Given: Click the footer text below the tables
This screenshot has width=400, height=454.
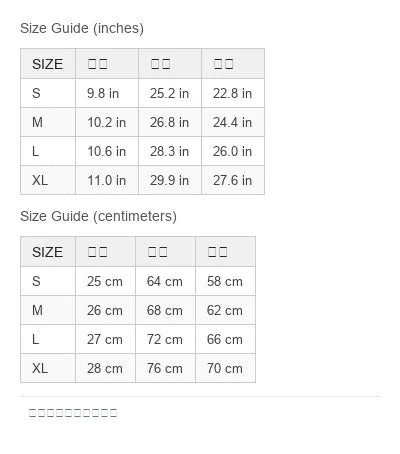Looking at the screenshot, I should [x=73, y=413].
